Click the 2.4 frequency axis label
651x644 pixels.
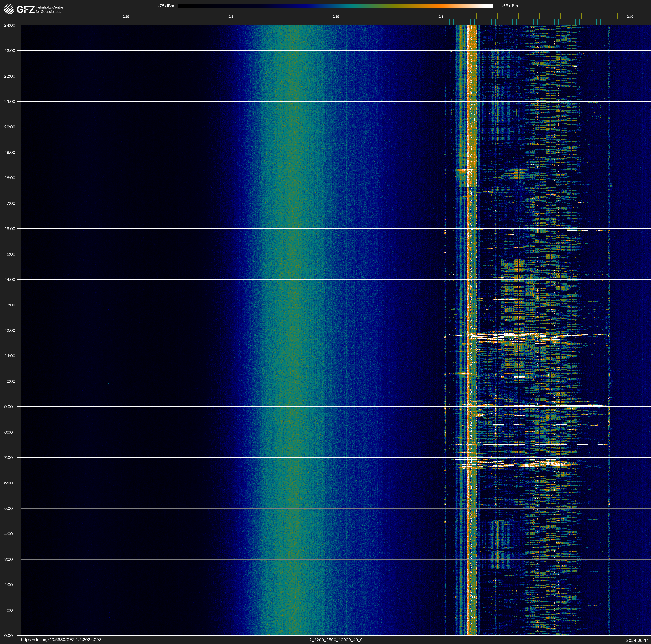441,17
